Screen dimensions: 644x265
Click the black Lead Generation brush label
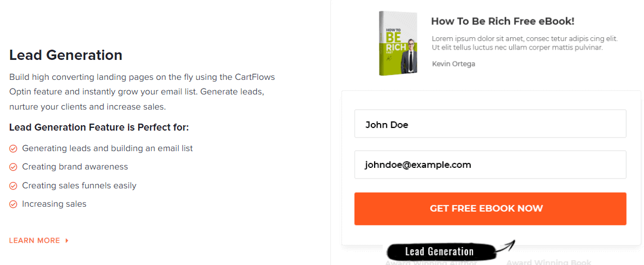[439, 252]
